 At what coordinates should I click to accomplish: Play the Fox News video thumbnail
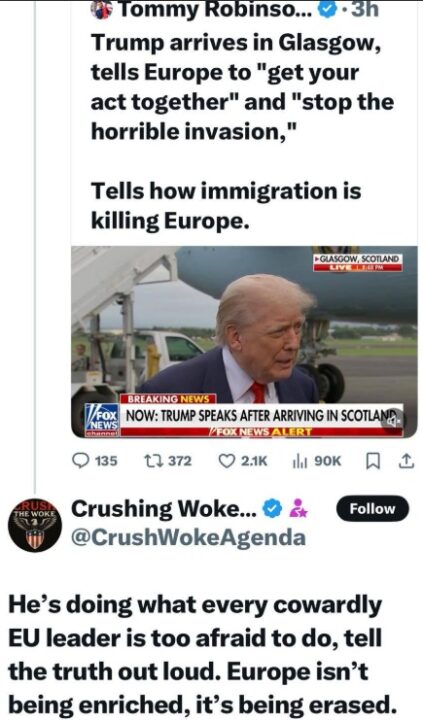(x=244, y=342)
